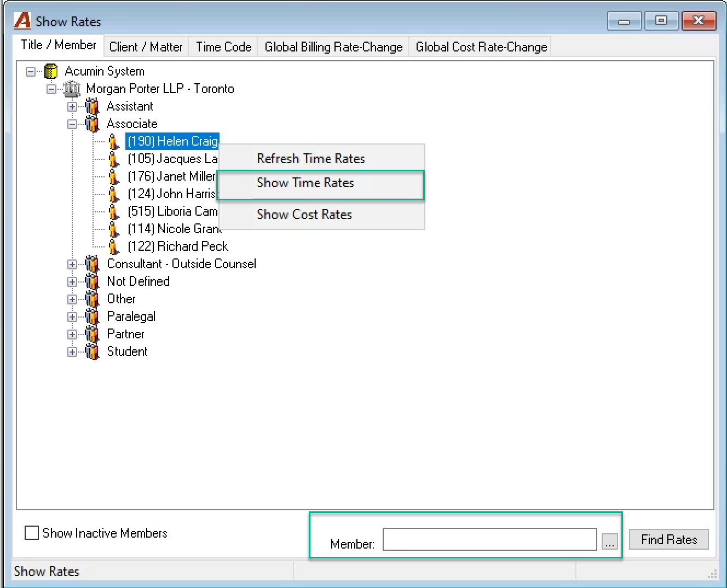Select the Not Defined tree label
The width and height of the screenshot is (727, 588).
point(139,281)
